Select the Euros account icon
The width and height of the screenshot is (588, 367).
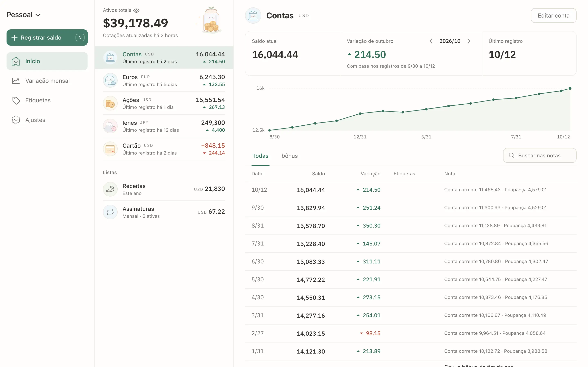click(110, 80)
